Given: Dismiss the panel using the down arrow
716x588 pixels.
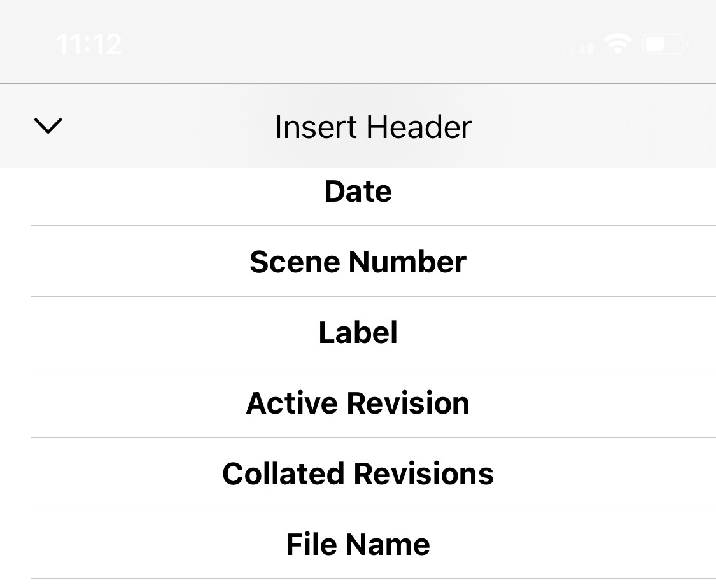Looking at the screenshot, I should tap(48, 125).
